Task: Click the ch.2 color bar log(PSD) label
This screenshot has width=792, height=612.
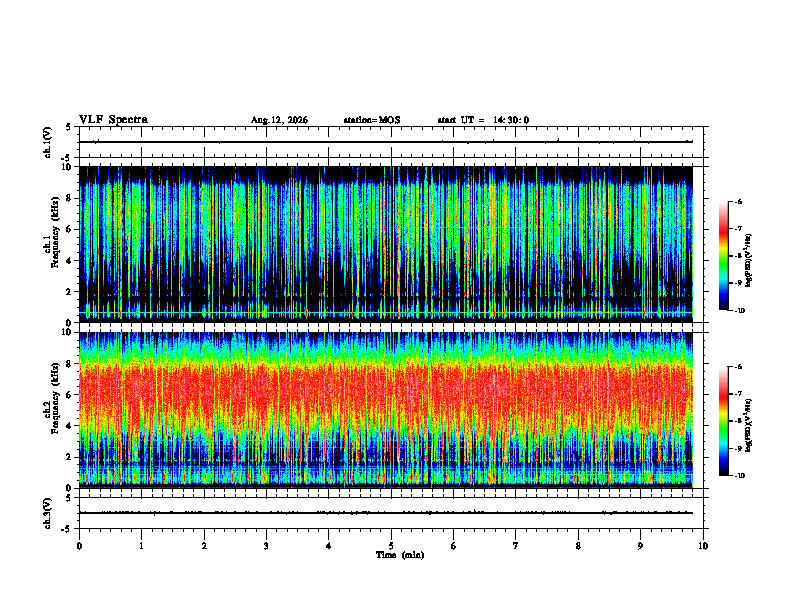Action: 749,425
